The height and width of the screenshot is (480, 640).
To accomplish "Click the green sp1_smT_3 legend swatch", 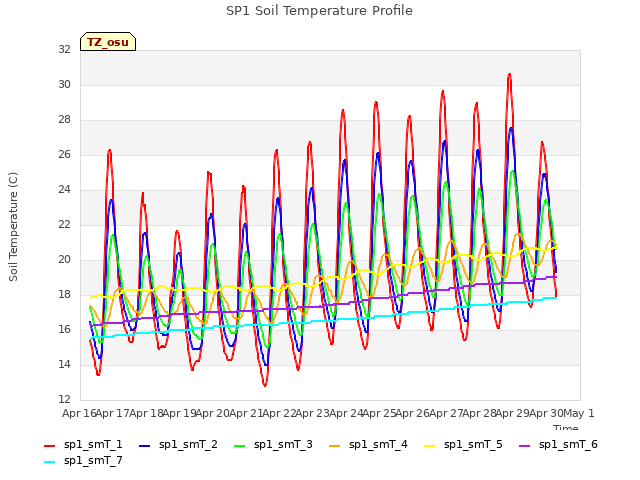I will click(x=240, y=446).
